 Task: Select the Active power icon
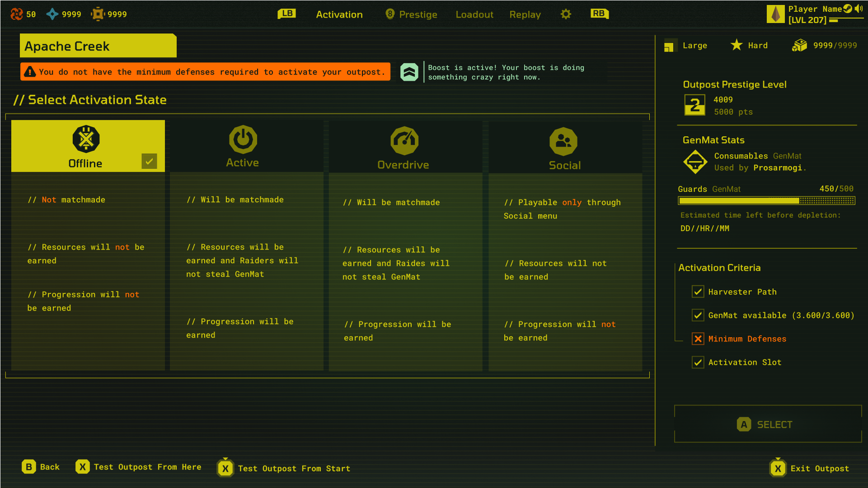[x=243, y=139]
